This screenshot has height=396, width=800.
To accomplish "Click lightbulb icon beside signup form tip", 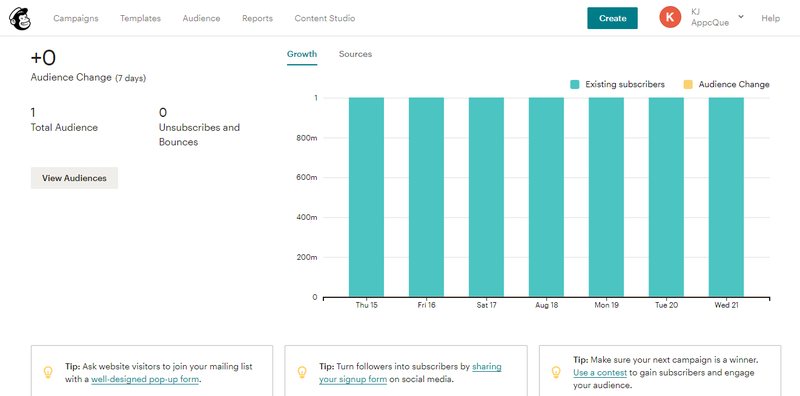I will click(x=302, y=373).
